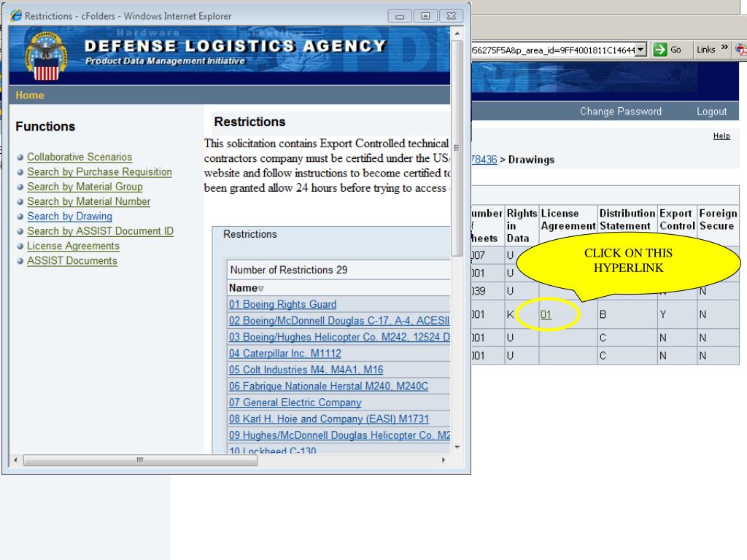Open 08 Karl H. Hoie and Company restriction
The height and width of the screenshot is (560, 747).
point(329,419)
